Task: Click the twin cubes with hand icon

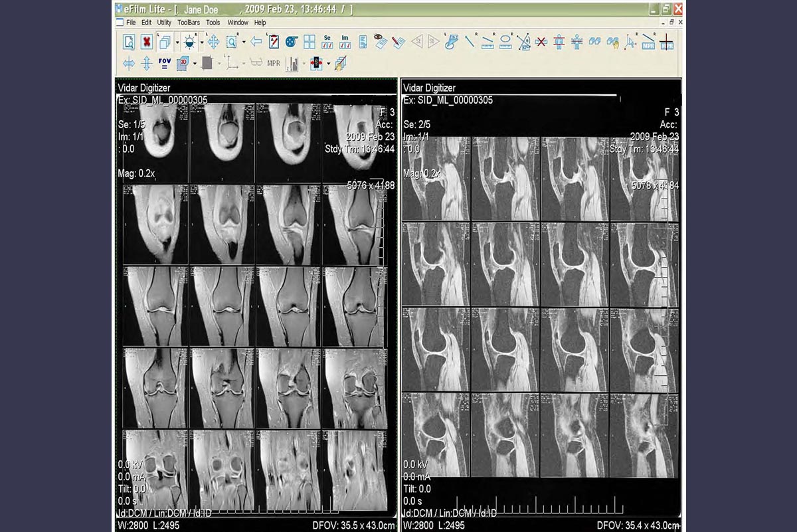Action: pos(613,42)
